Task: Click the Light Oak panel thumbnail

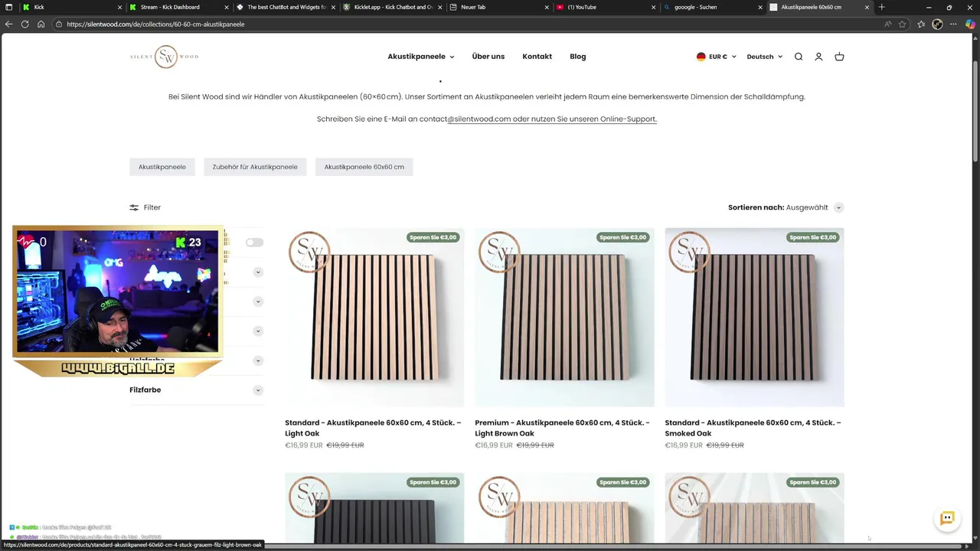Action: [x=374, y=317]
